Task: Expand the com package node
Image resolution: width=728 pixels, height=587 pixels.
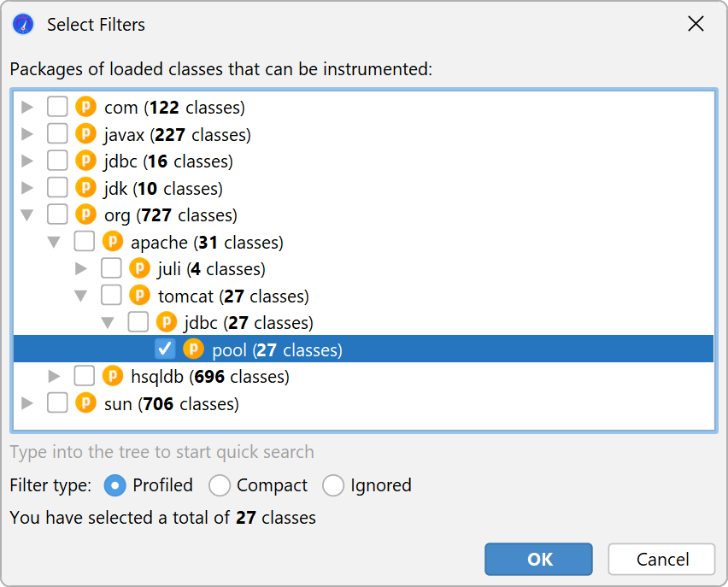Action: click(x=27, y=108)
